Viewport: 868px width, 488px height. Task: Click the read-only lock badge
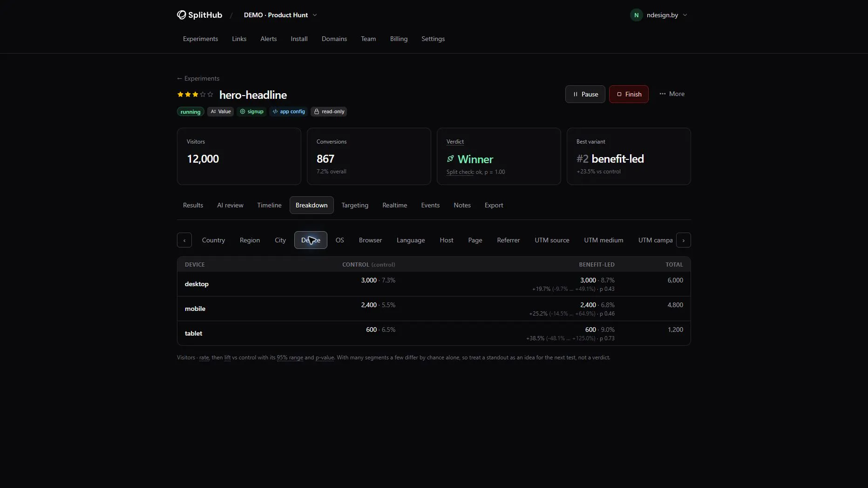point(329,111)
